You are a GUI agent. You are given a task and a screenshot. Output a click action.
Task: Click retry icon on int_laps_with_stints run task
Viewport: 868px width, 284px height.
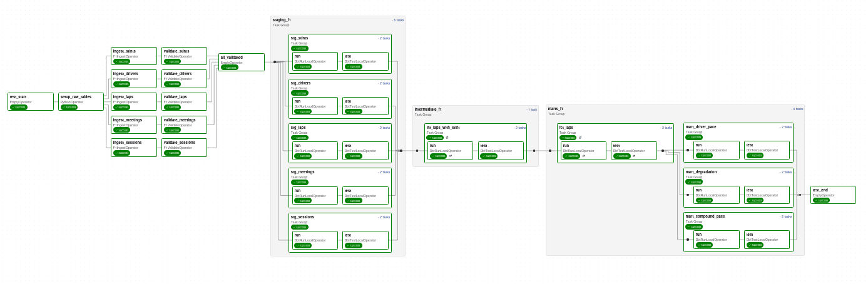pyautogui.click(x=450, y=156)
